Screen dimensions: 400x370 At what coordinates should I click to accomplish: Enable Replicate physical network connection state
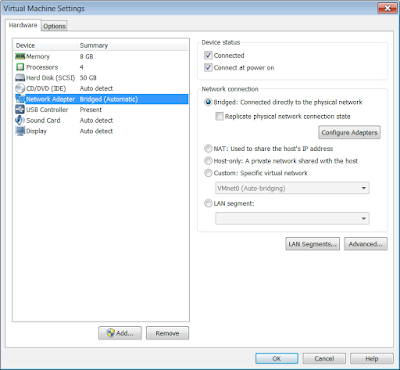point(219,116)
